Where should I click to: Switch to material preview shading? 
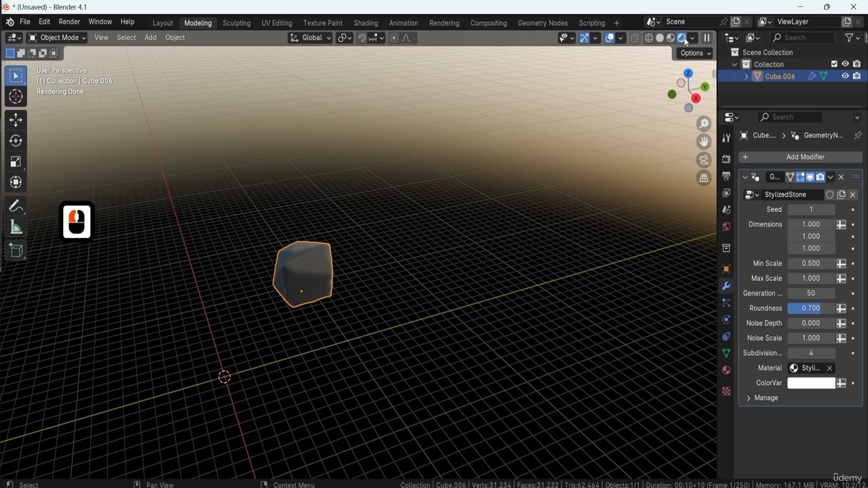pos(671,38)
